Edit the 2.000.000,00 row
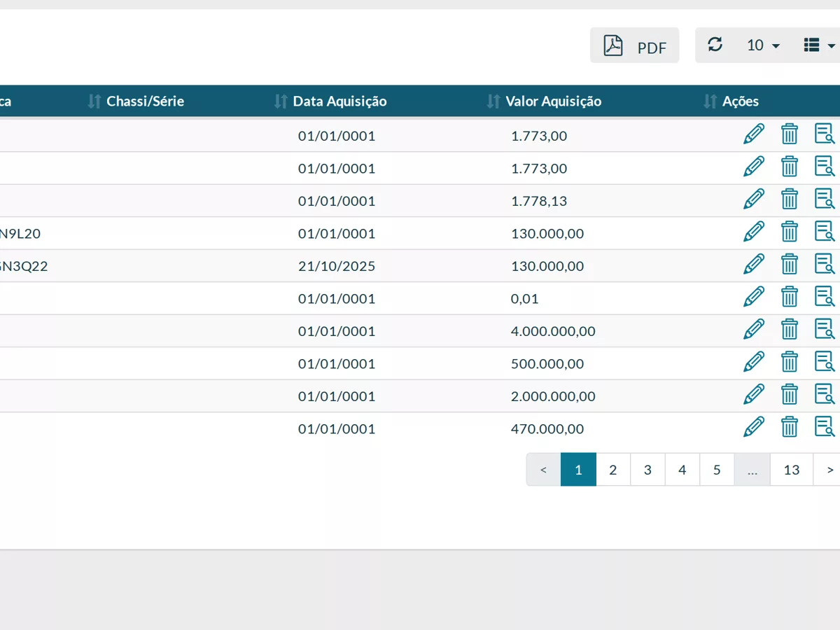The image size is (840, 630). coord(753,394)
